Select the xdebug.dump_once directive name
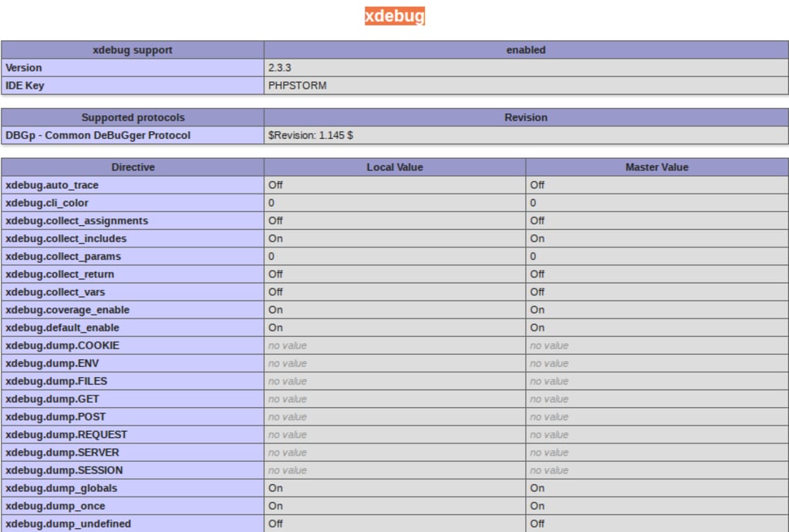 (x=56, y=506)
